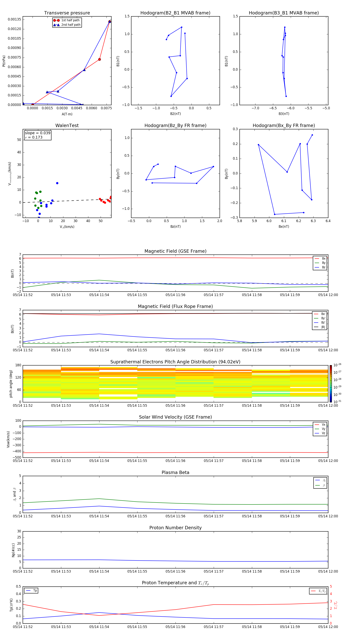Click the βp entry in Plasma Beta legend
Viewport: 351px width, 644px height.
(320, 480)
